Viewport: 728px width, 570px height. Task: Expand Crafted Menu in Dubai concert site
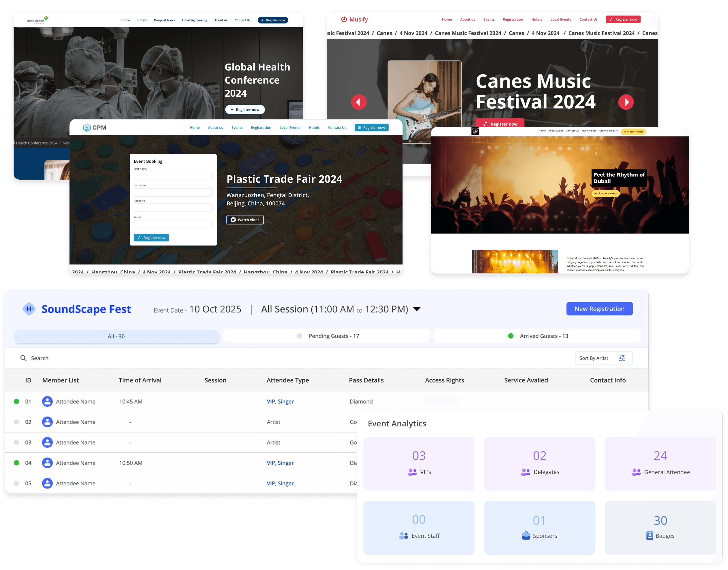[608, 131]
